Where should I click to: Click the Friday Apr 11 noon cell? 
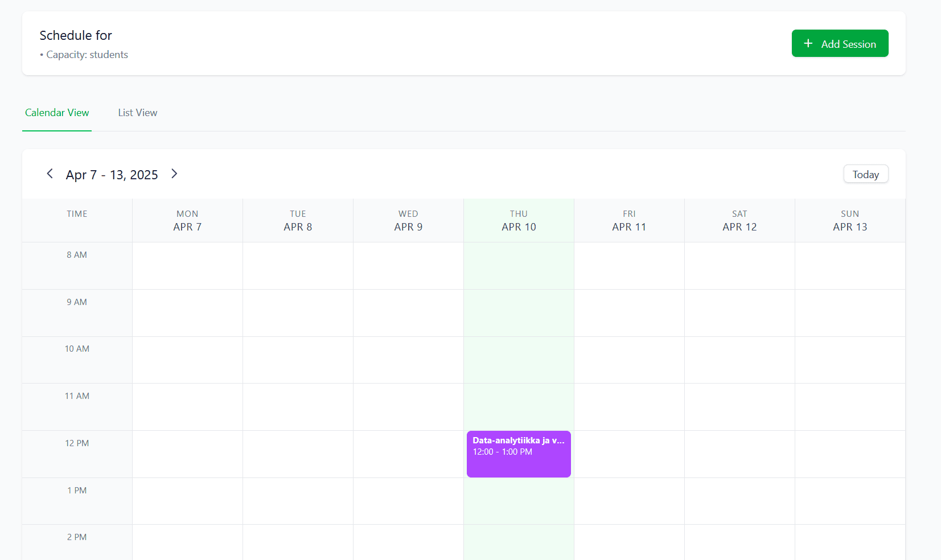(x=629, y=454)
